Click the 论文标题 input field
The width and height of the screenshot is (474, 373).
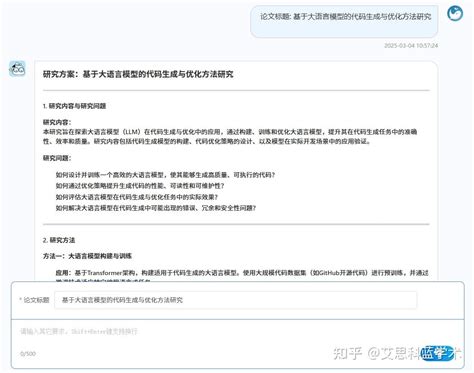235,300
